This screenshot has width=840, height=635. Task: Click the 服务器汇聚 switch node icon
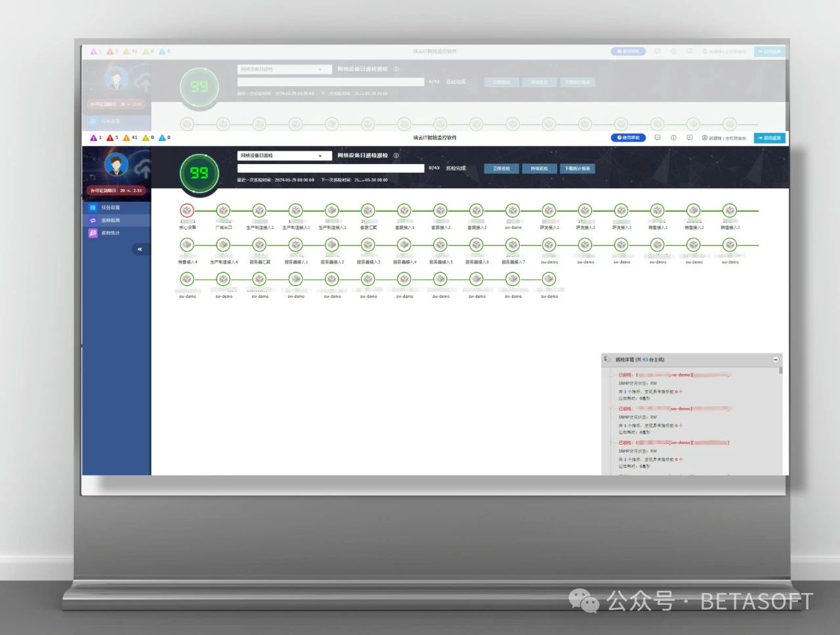[x=260, y=245]
